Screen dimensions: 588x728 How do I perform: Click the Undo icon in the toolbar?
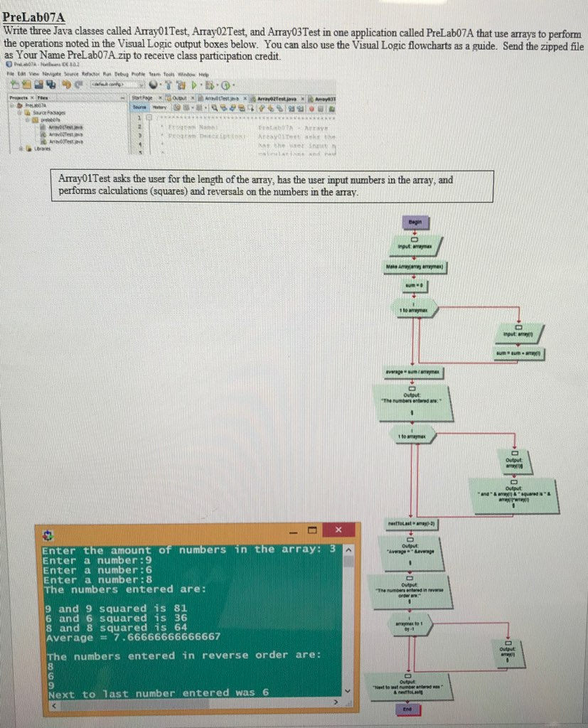point(65,85)
